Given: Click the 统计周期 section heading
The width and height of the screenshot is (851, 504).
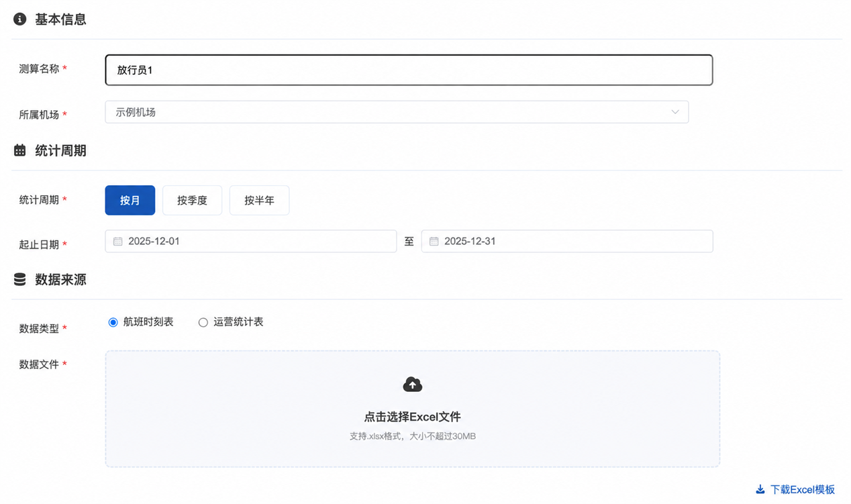Looking at the screenshot, I should click(x=60, y=151).
